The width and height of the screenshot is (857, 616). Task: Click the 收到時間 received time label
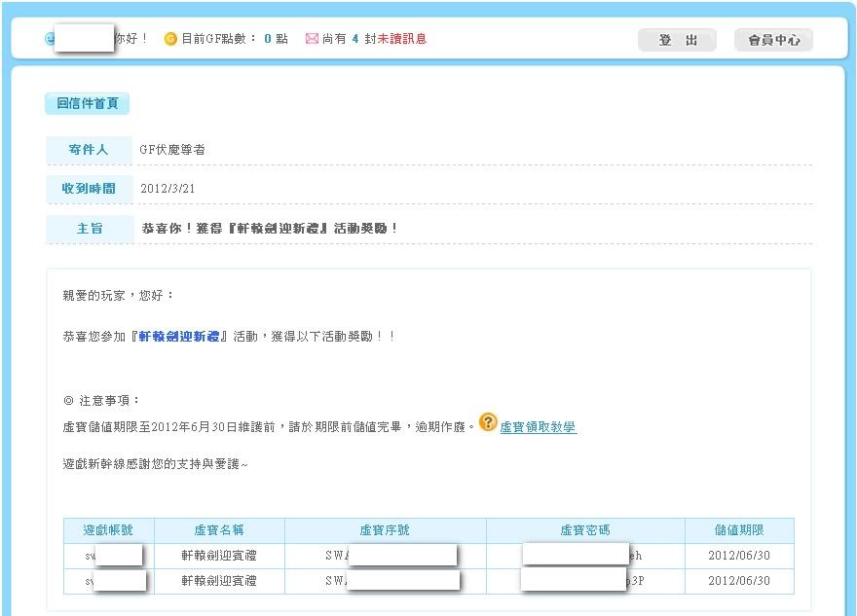click(x=91, y=189)
